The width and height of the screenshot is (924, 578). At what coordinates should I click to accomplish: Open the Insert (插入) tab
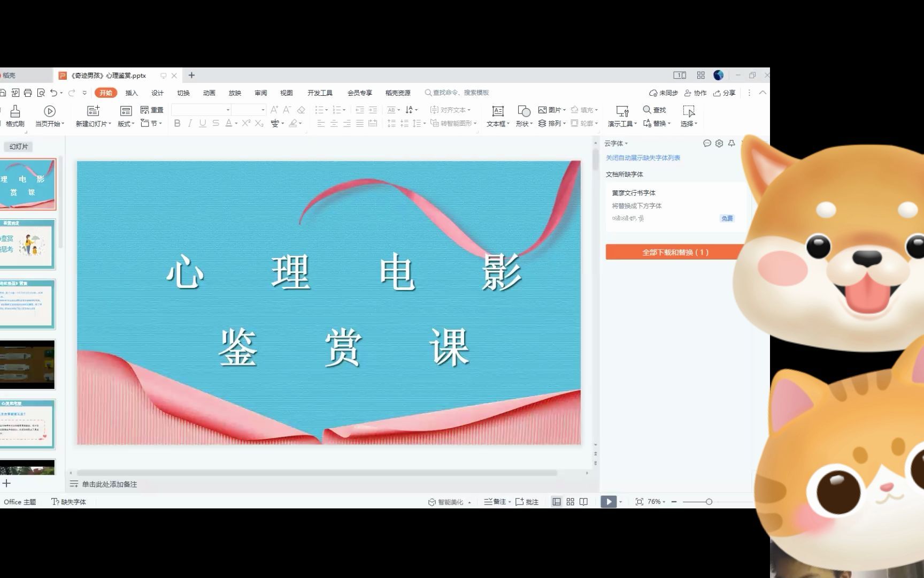click(132, 93)
